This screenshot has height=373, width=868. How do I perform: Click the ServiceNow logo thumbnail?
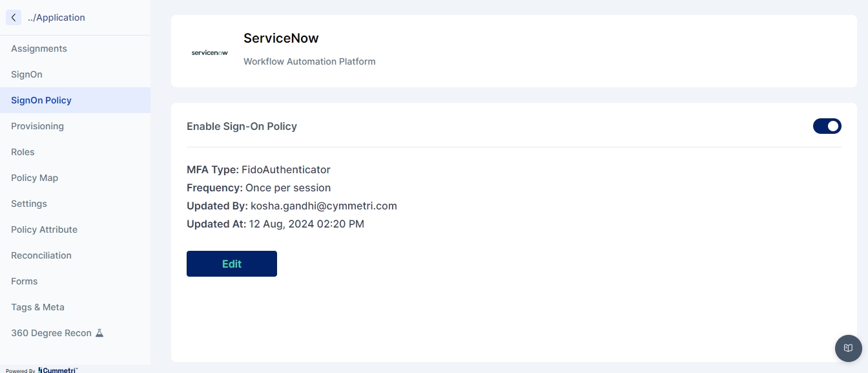click(x=210, y=52)
